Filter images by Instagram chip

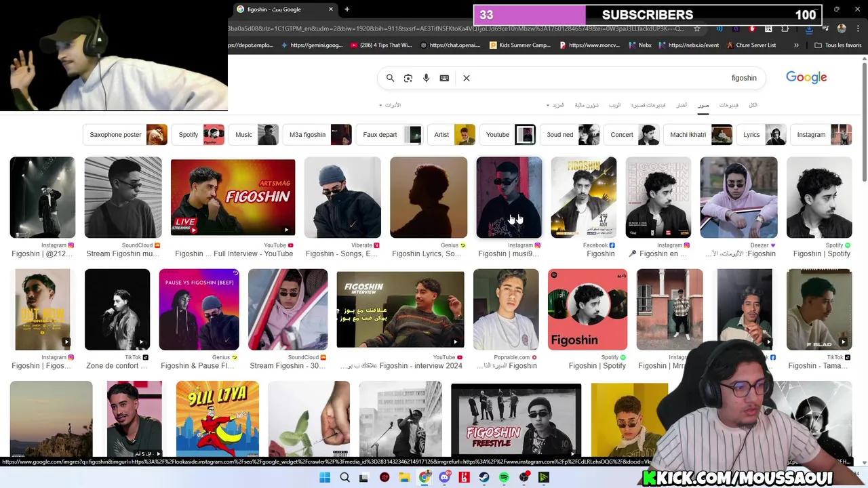821,134
